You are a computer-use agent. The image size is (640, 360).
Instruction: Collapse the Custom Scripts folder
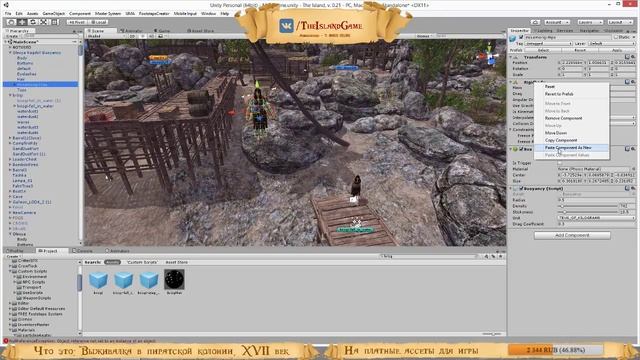(x=10, y=271)
